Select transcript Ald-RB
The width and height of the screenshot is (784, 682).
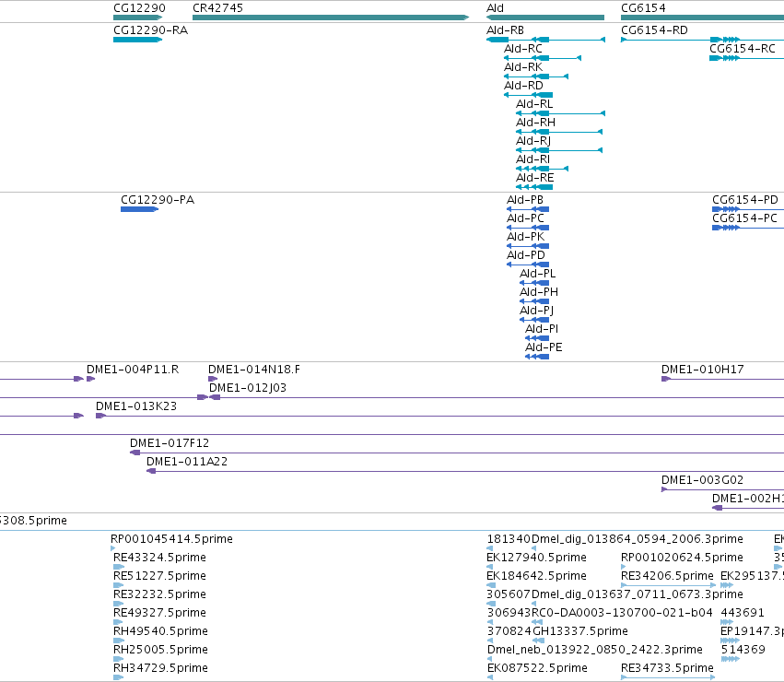coord(505,30)
